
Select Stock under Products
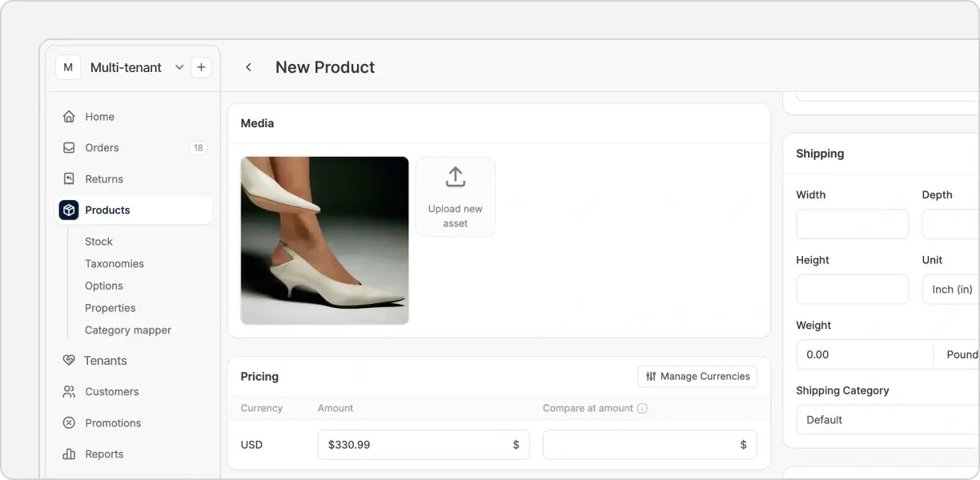(98, 241)
